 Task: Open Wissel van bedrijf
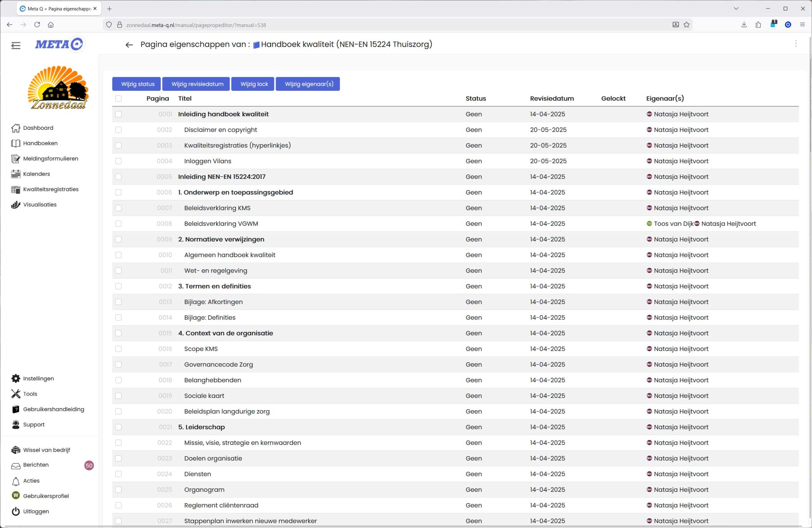pyautogui.click(x=46, y=450)
